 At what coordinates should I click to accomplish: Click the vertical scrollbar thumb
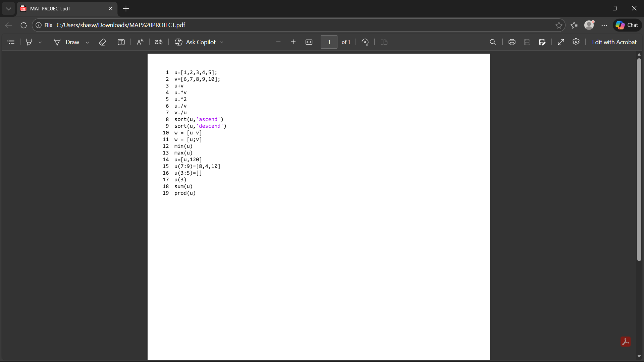[x=639, y=160]
